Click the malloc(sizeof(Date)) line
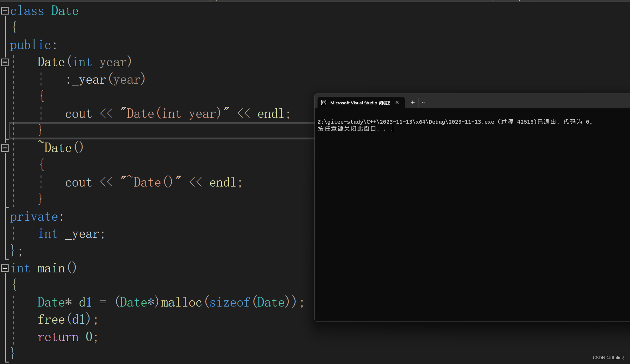This screenshot has width=630, height=364. (x=171, y=302)
